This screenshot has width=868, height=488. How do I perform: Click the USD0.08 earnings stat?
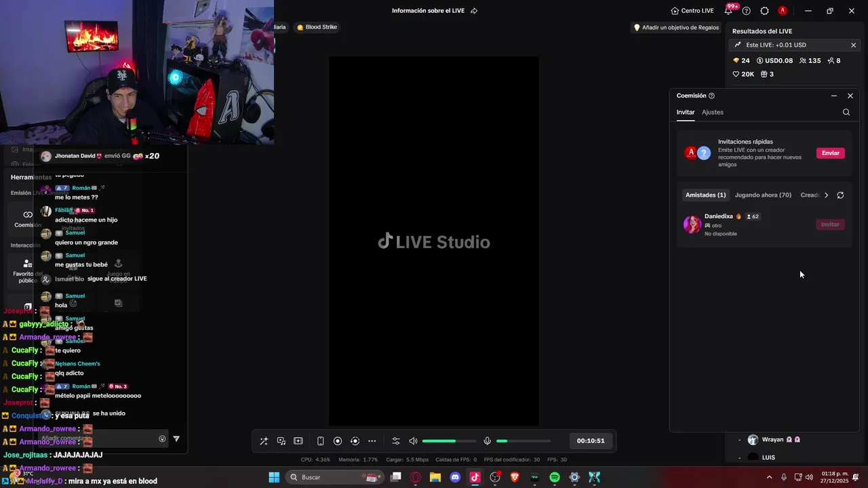tap(774, 60)
